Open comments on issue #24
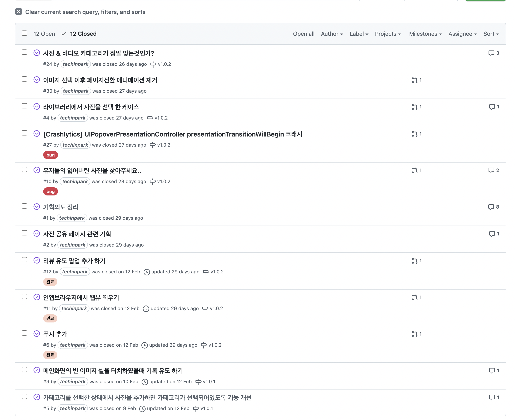Viewport: 515px width, 420px height. pos(493,53)
